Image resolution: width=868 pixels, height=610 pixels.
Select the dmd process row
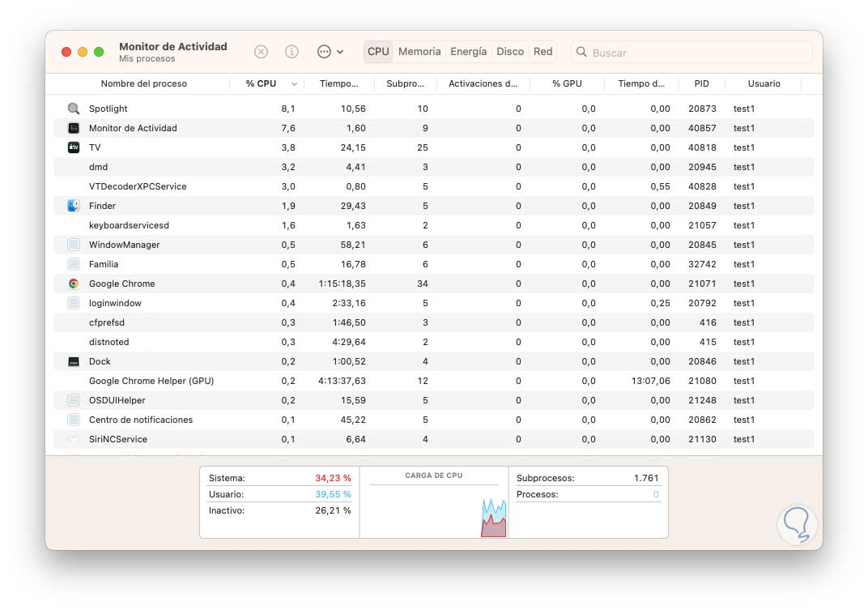(434, 167)
